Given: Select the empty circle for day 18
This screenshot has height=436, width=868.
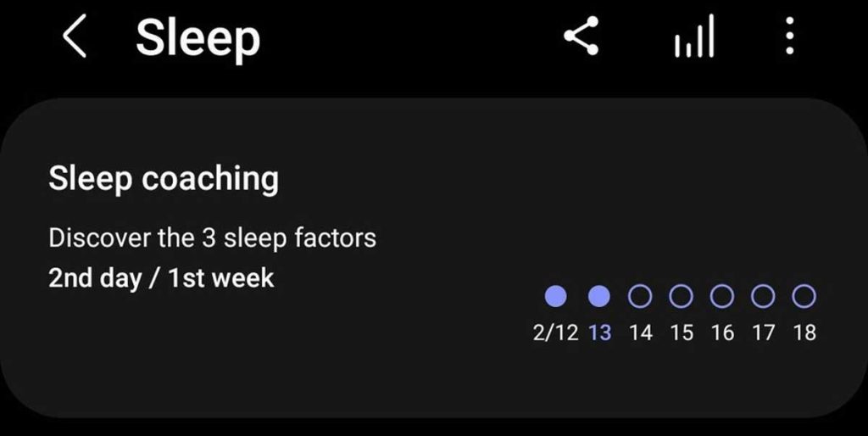Looking at the screenshot, I should click(x=804, y=296).
